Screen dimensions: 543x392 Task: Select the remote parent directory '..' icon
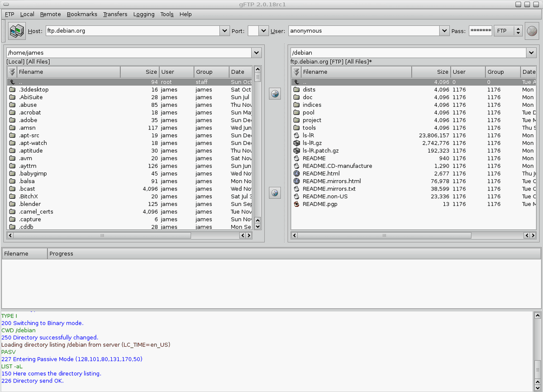click(x=296, y=82)
